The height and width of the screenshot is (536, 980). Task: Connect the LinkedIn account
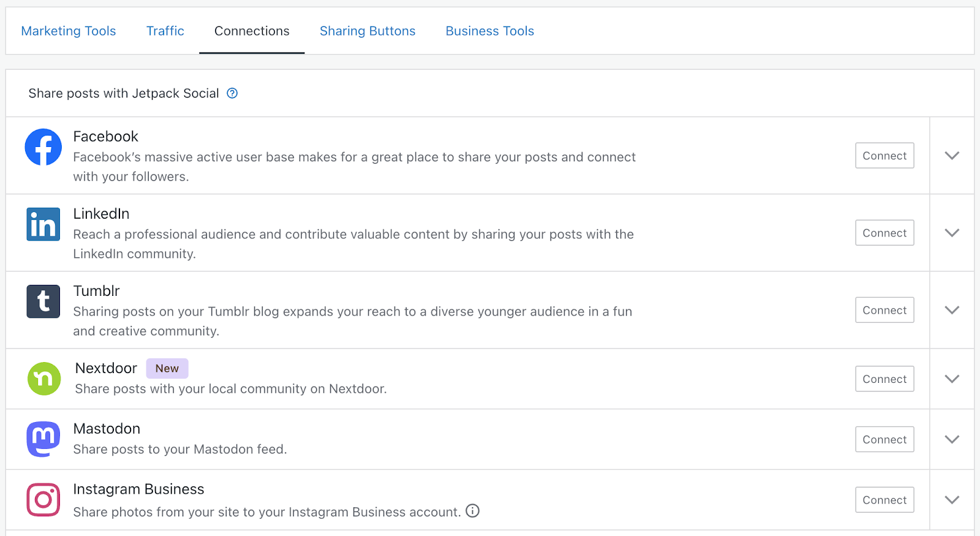(x=884, y=233)
